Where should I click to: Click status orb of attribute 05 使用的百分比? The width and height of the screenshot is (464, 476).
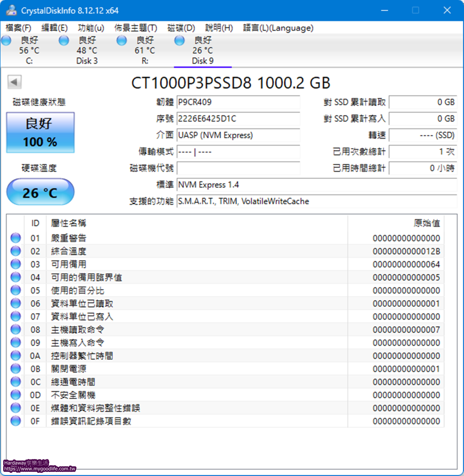tap(16, 290)
